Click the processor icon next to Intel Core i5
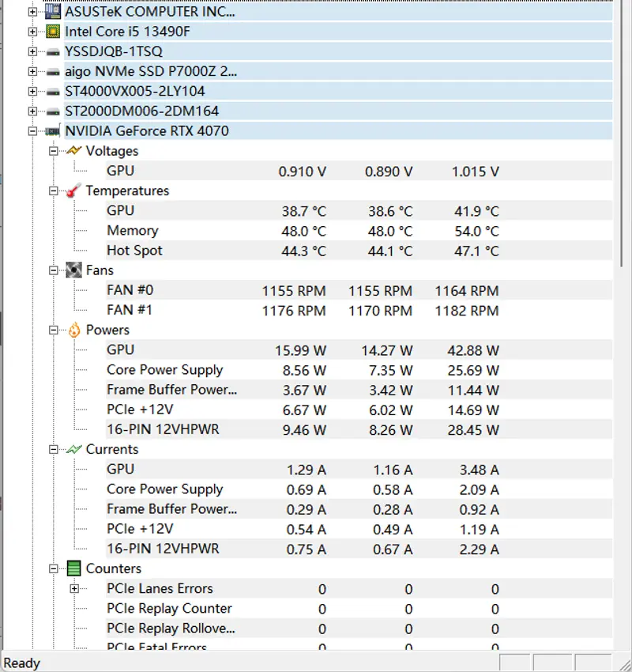 coord(53,32)
